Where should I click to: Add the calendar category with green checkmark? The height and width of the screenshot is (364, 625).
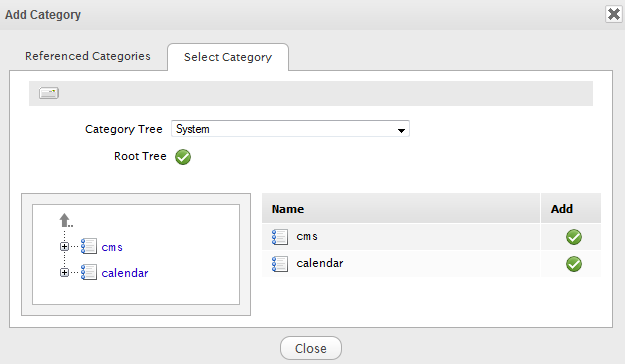click(x=574, y=264)
